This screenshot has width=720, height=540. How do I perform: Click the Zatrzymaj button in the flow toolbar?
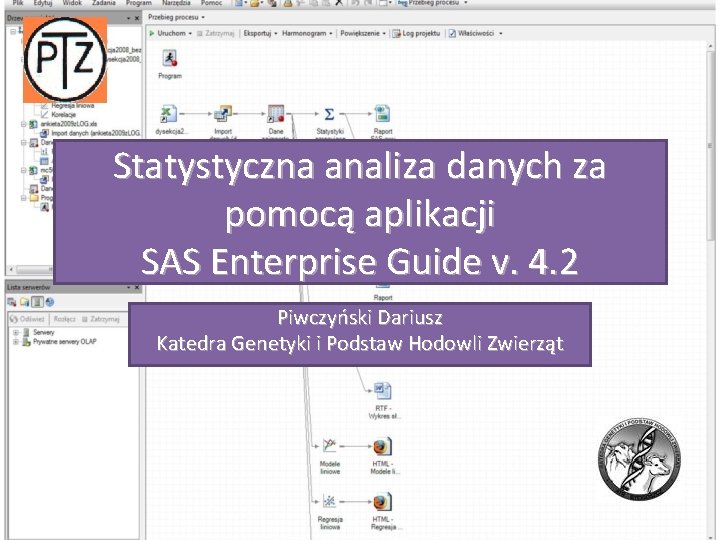216,34
